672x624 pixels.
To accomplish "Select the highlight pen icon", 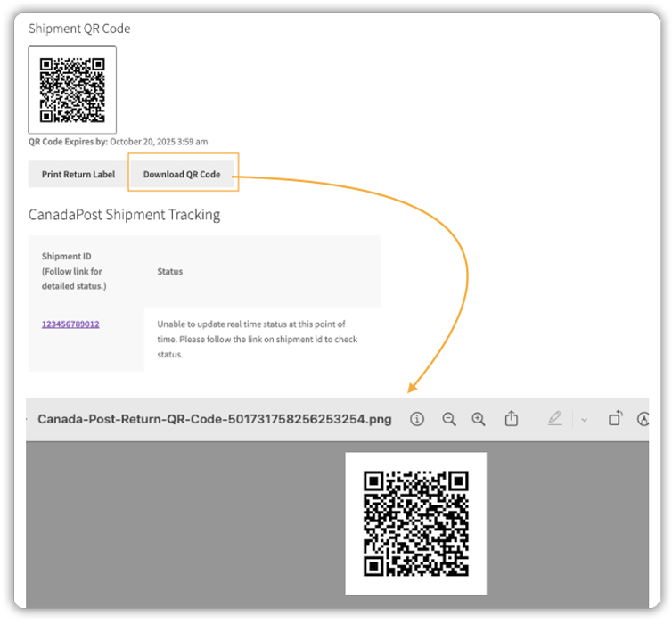I will [x=555, y=419].
